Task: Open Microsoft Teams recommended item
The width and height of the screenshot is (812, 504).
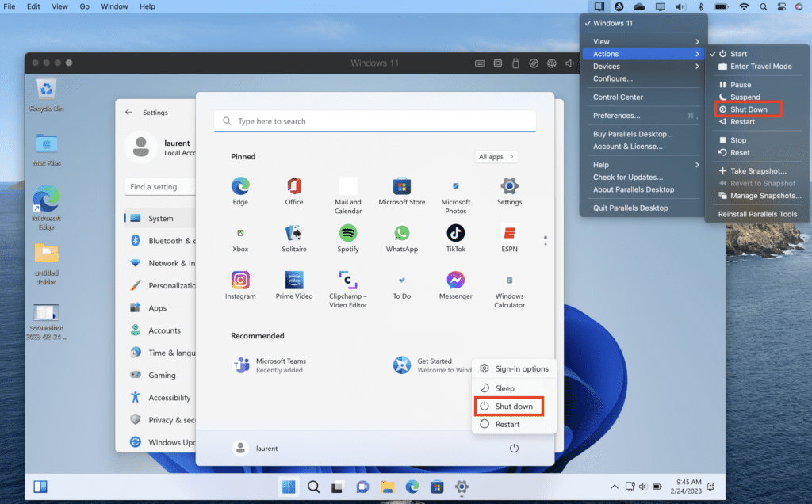Action: click(x=270, y=365)
